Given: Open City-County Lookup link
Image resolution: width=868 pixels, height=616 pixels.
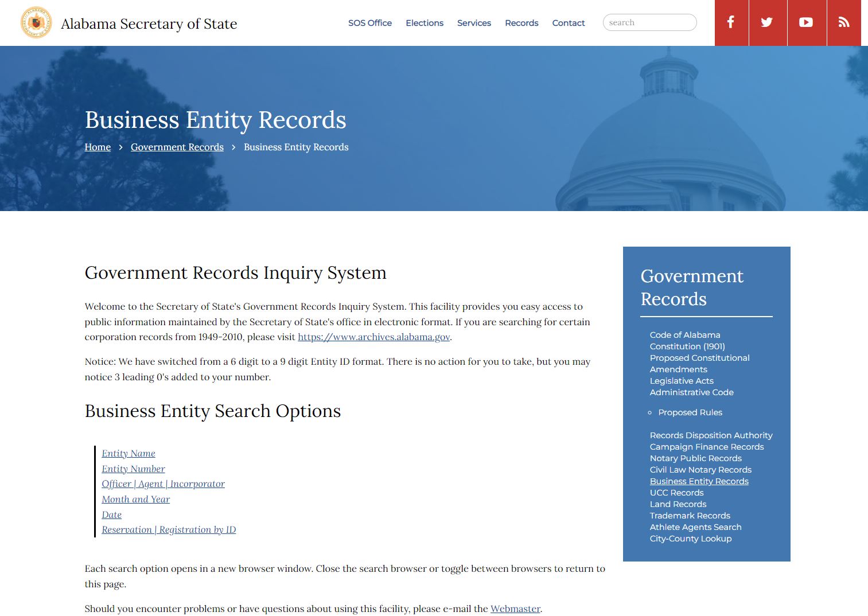Looking at the screenshot, I should coord(691,539).
